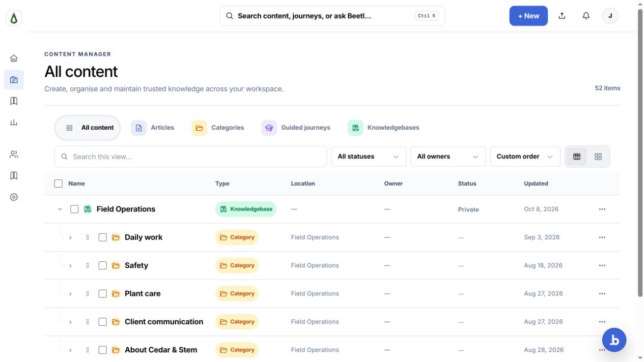
Task: Select the All content tab
Action: click(x=88, y=128)
